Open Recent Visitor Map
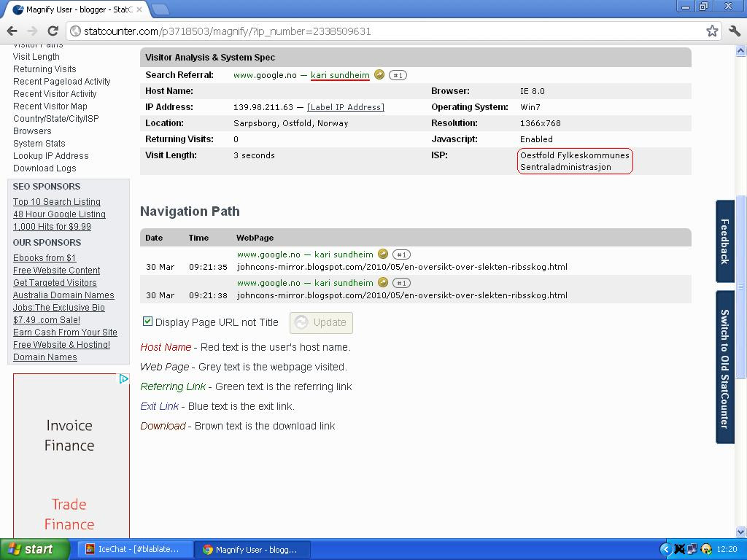 click(50, 106)
